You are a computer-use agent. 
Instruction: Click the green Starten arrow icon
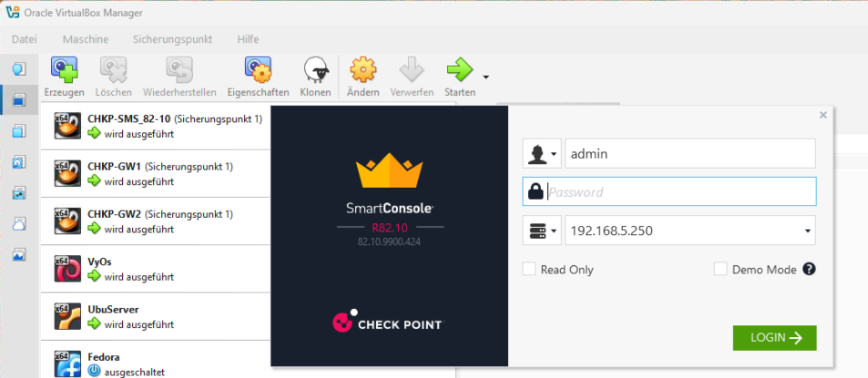[x=460, y=69]
